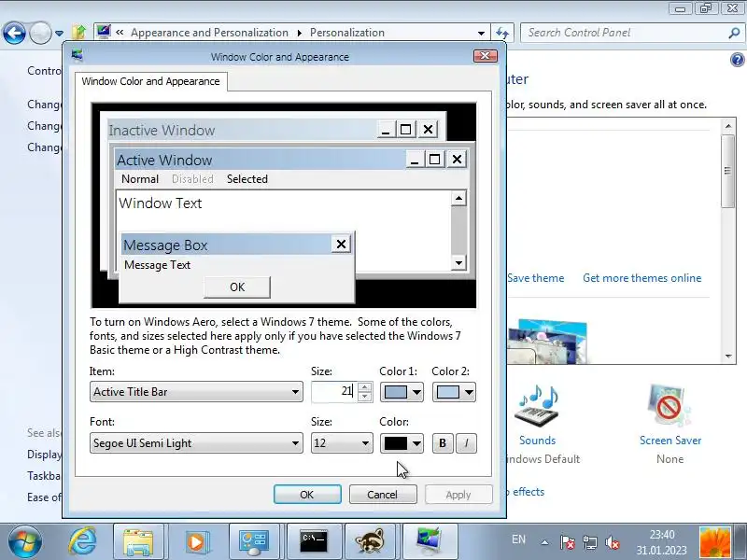The width and height of the screenshot is (747, 560).
Task: Open the recent pages dropdown arrow
Action: (x=59, y=34)
